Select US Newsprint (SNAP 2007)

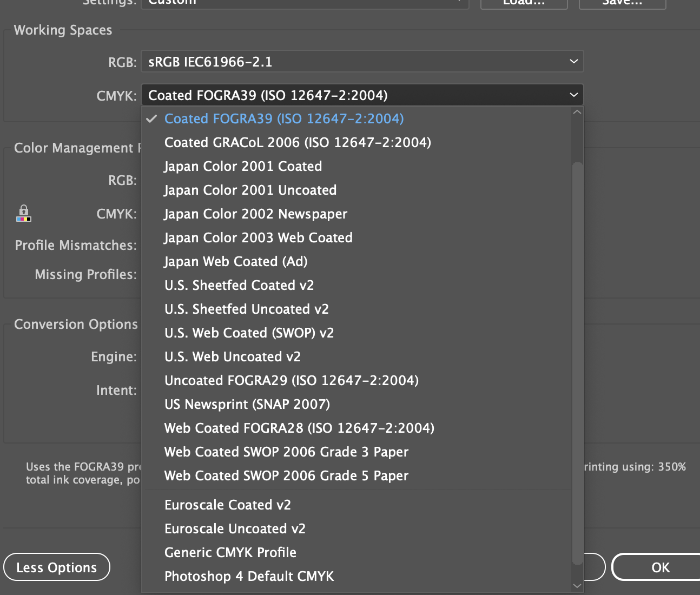(x=356, y=404)
